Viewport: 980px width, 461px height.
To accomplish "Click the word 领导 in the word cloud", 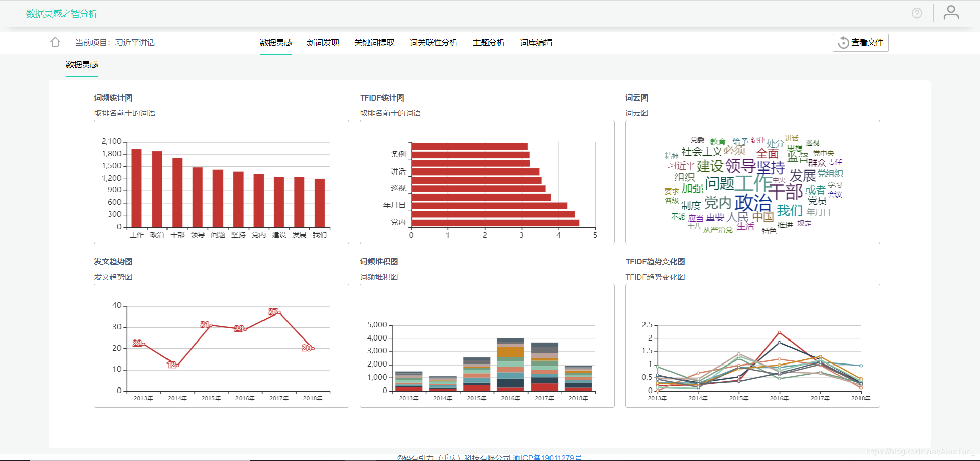I will [740, 166].
